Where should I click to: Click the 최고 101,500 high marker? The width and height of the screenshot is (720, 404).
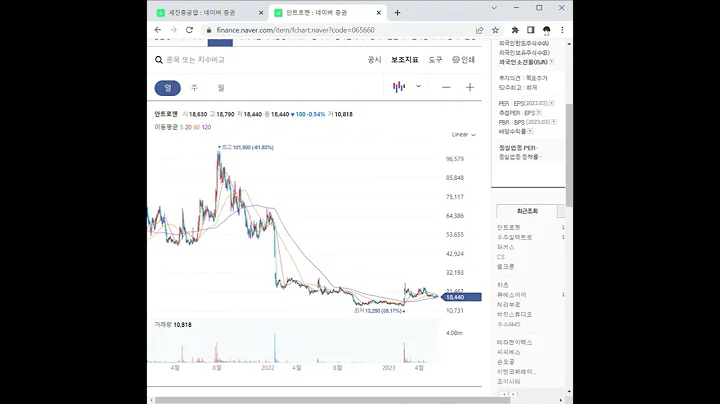click(x=246, y=147)
